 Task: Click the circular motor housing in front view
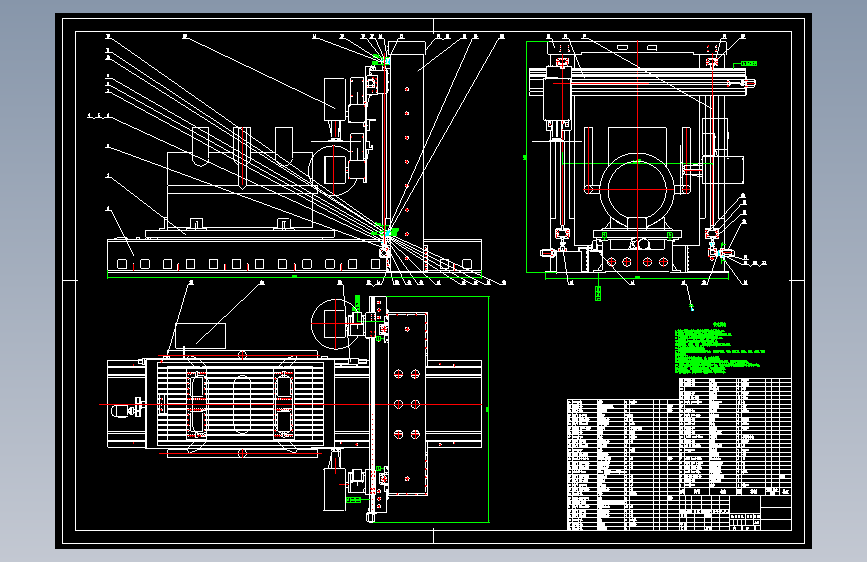pyautogui.click(x=637, y=189)
